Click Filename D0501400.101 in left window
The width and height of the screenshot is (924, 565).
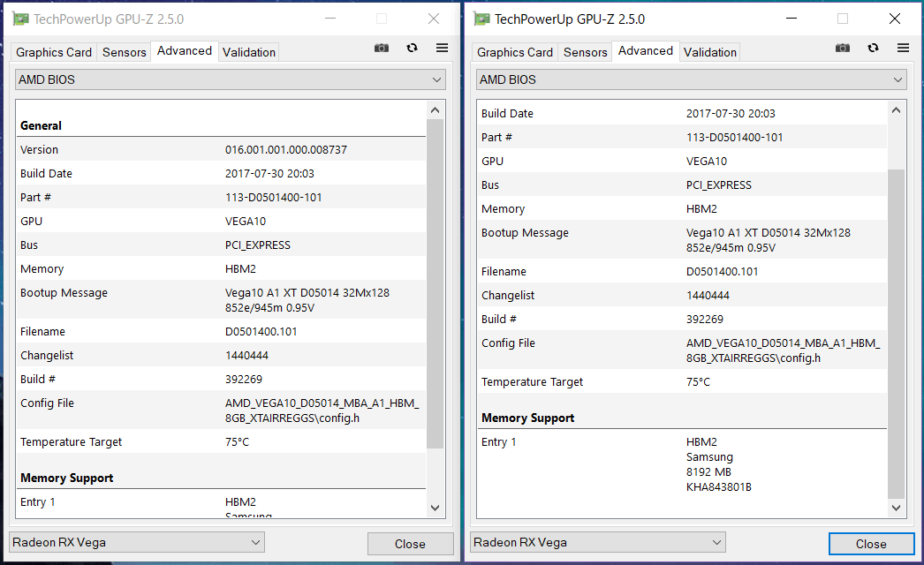click(x=261, y=332)
